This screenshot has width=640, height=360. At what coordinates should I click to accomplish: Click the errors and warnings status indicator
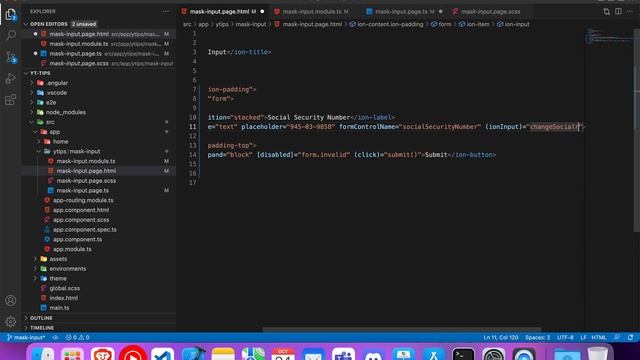pos(77,338)
